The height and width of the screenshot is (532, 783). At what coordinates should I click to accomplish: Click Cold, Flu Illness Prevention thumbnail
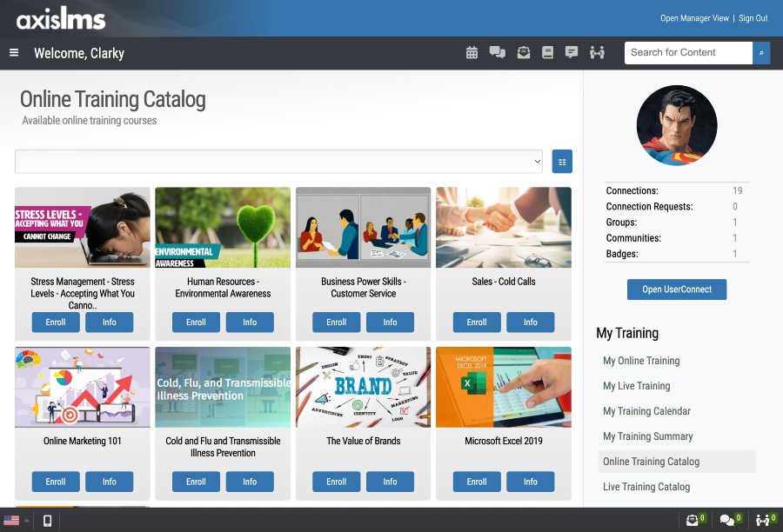(x=223, y=388)
